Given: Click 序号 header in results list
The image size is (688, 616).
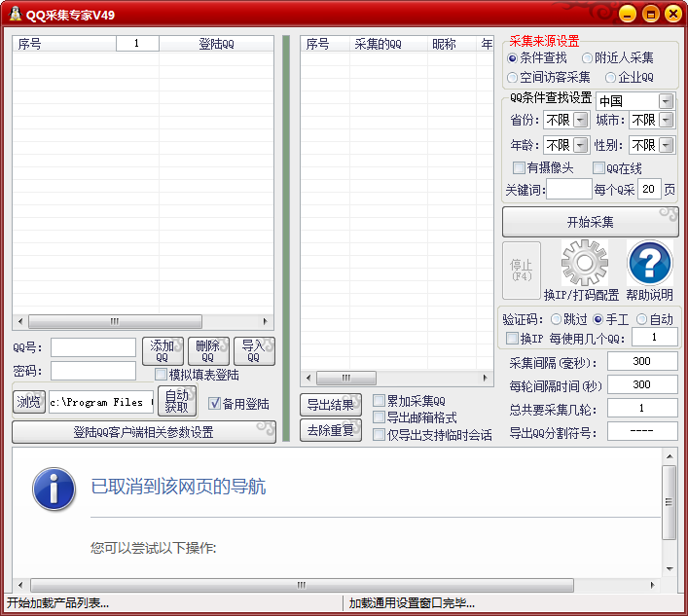Looking at the screenshot, I should pyautogui.click(x=325, y=44).
